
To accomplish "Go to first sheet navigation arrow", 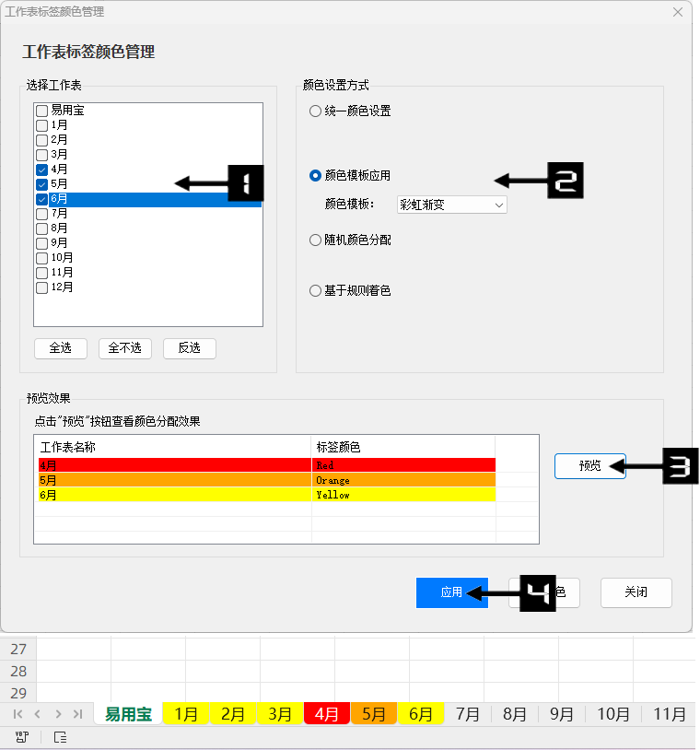I will [17, 714].
